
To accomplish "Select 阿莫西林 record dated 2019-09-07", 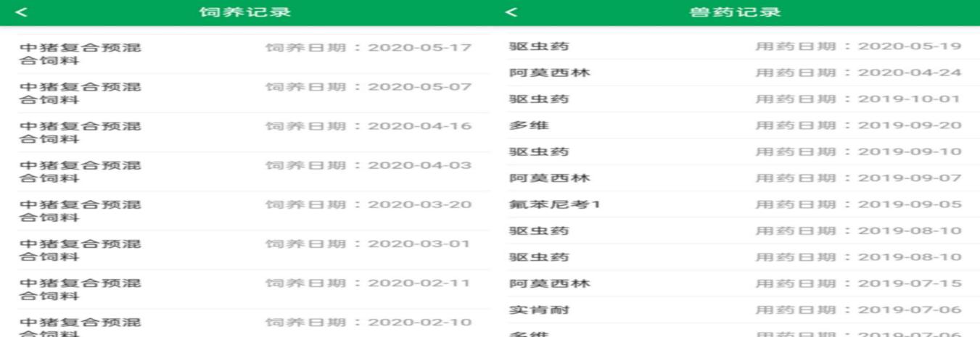I will (x=735, y=178).
